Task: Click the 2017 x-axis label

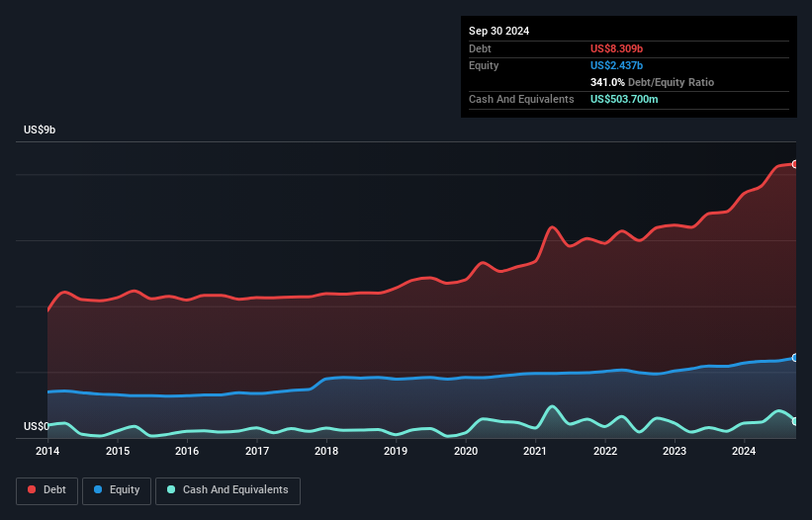Action: click(x=257, y=451)
